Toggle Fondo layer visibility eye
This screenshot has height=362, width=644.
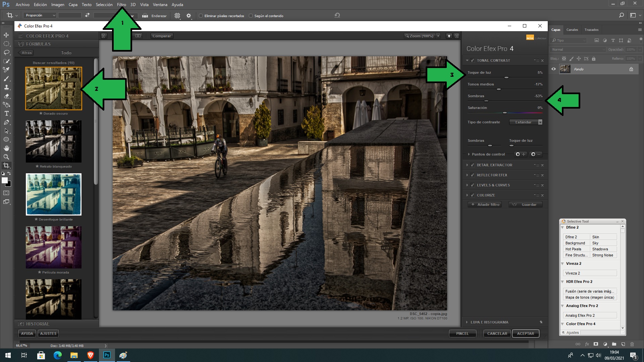[553, 69]
